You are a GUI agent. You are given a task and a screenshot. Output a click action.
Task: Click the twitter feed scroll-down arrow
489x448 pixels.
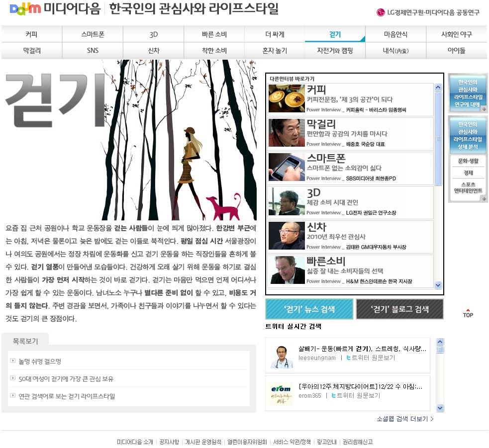440,408
